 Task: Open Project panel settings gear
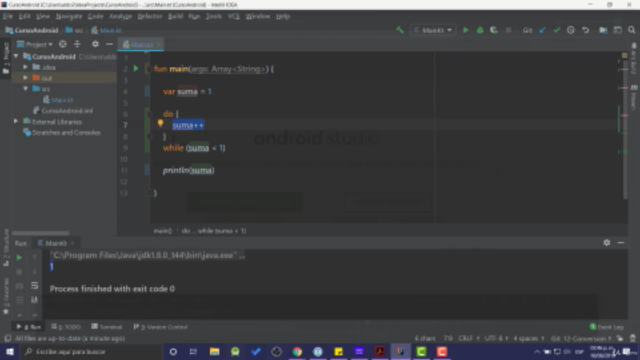[x=95, y=44]
